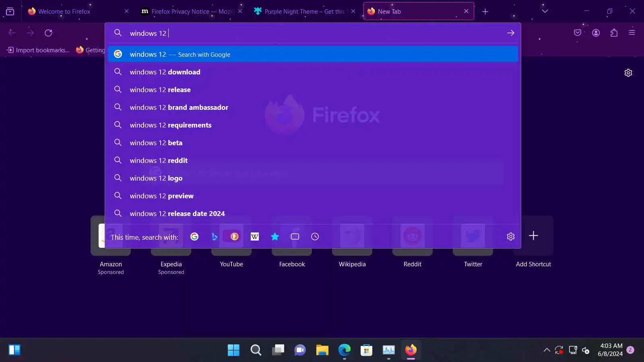Image resolution: width=644 pixels, height=362 pixels.
Task: Launch File Explorer from the taskbar
Action: tap(322, 350)
